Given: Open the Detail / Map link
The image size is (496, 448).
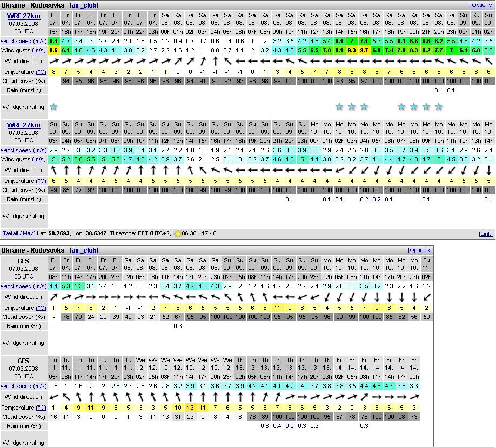Looking at the screenshot, I should pyautogui.click(x=18, y=234).
